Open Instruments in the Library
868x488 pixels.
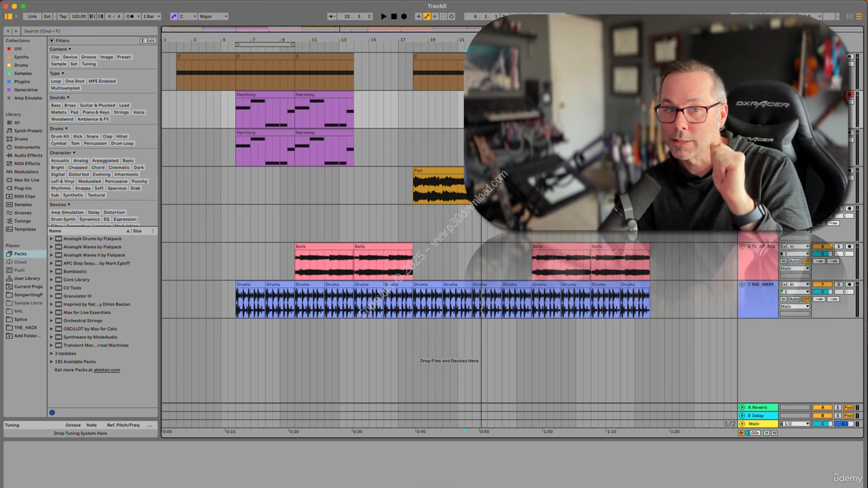point(26,147)
